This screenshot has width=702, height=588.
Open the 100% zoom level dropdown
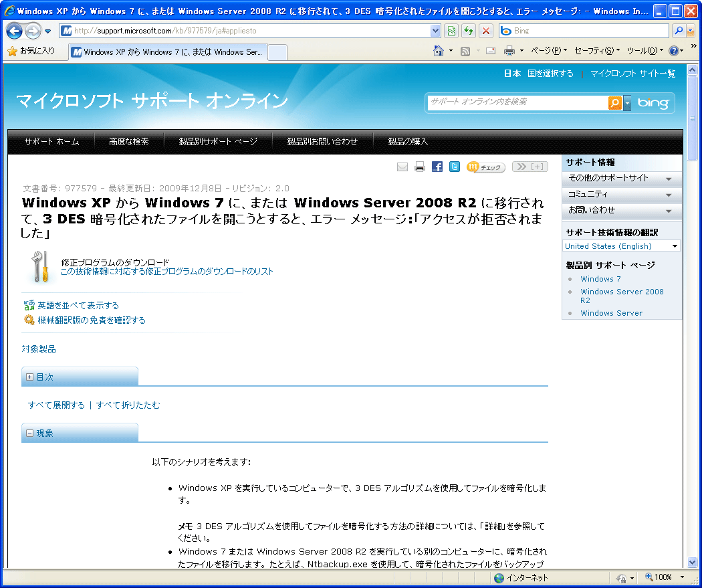click(682, 577)
